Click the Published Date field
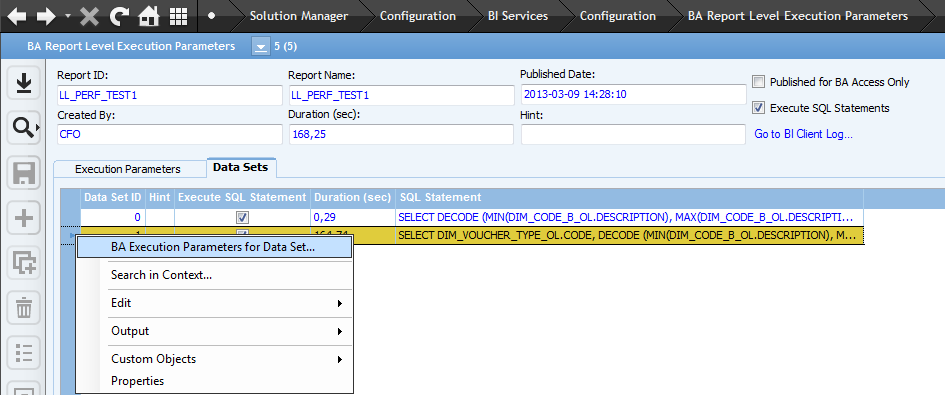The width and height of the screenshot is (945, 395). point(633,94)
